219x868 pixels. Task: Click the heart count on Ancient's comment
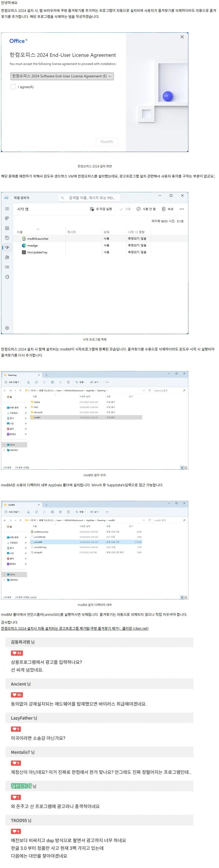[x=17, y=695]
